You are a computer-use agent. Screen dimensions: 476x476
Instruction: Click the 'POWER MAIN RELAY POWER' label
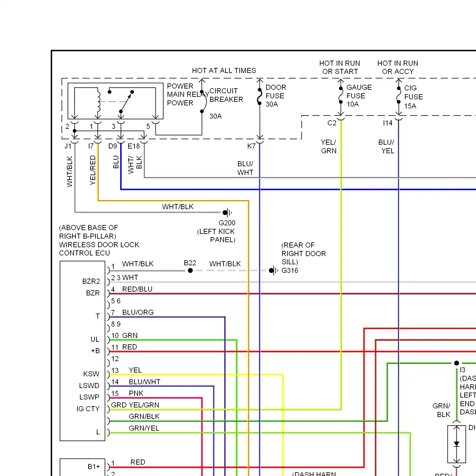click(188, 95)
